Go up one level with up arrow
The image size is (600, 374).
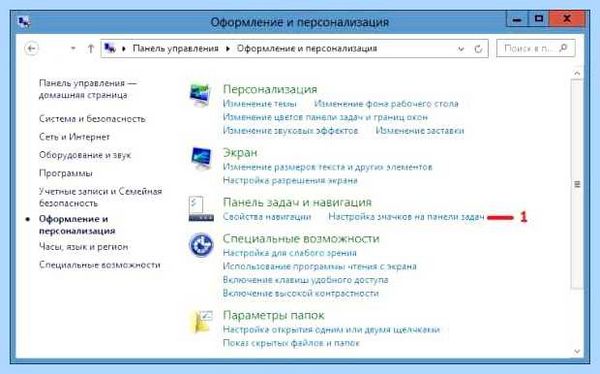[91, 49]
